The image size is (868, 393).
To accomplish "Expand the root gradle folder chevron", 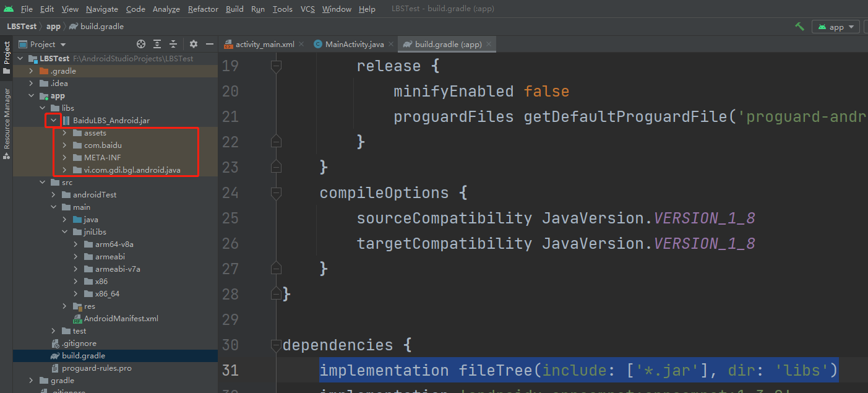I will click(x=31, y=380).
